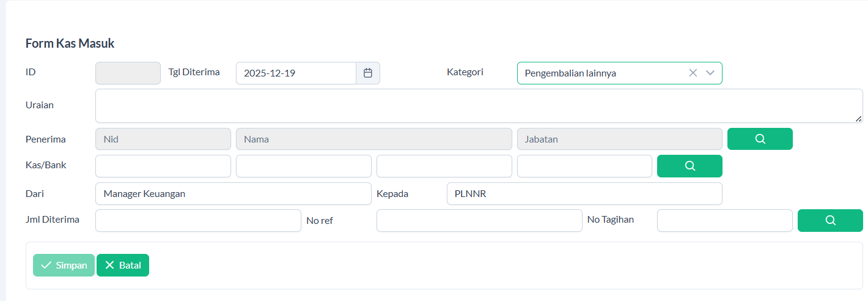Screen dimensions: 868x301
Task: Click the first Kas/Bank input box
Action: click(x=163, y=166)
